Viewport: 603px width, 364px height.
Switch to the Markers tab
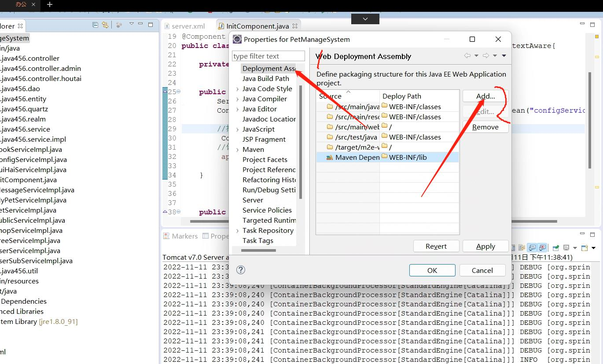[184, 236]
